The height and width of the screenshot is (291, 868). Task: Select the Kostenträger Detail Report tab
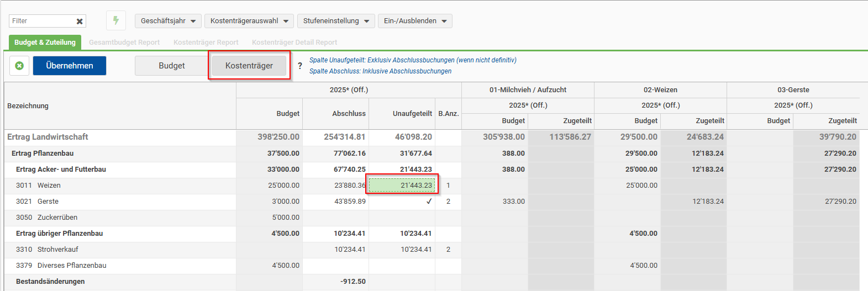pyautogui.click(x=294, y=43)
